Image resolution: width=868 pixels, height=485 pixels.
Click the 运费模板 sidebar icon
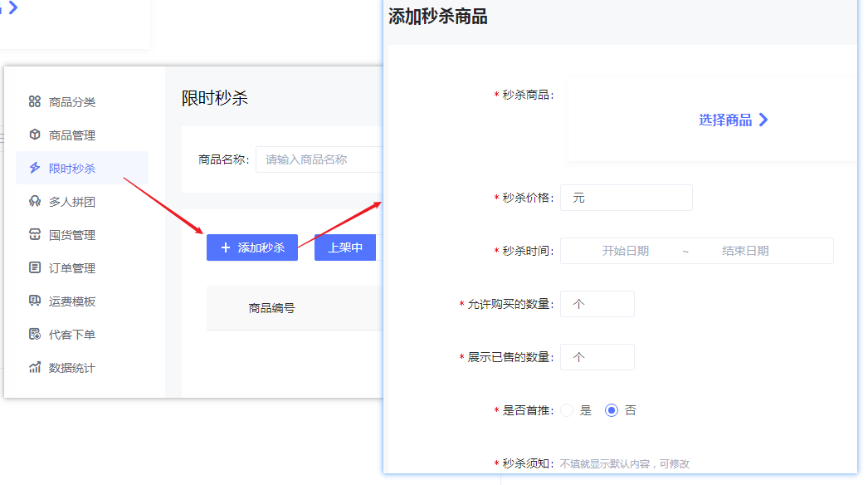pos(34,301)
